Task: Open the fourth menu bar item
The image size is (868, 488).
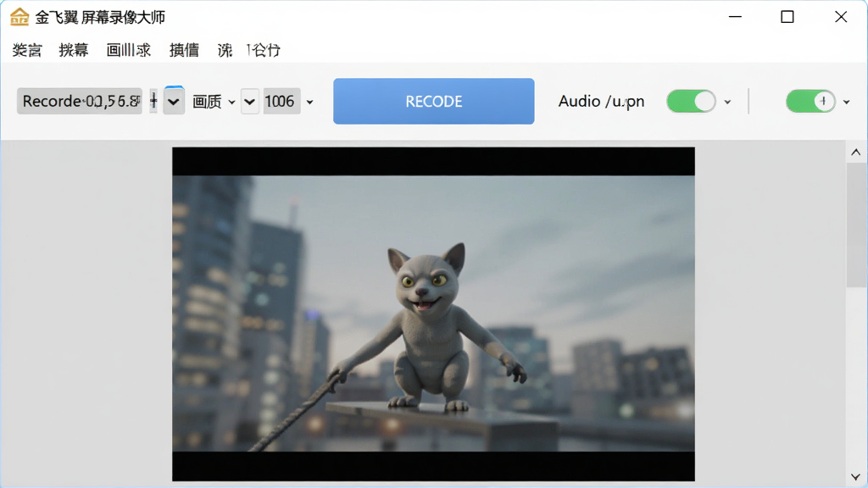Action: pyautogui.click(x=184, y=50)
